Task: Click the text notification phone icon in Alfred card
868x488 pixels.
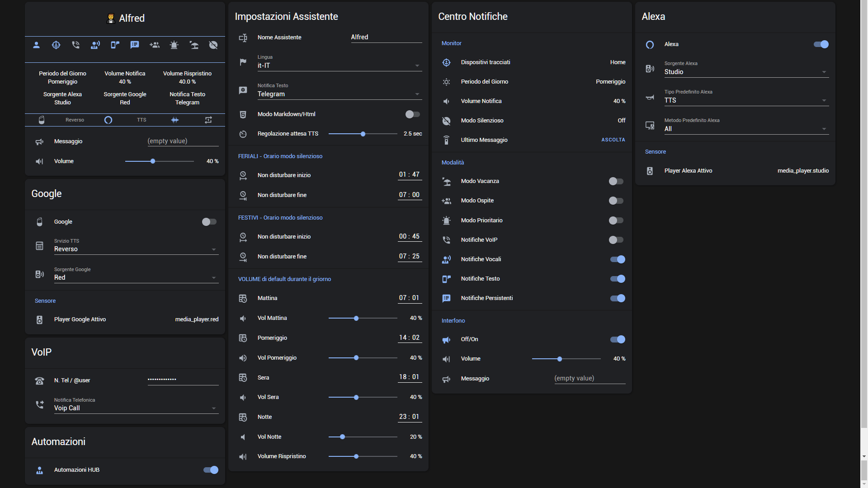Action: 115,45
